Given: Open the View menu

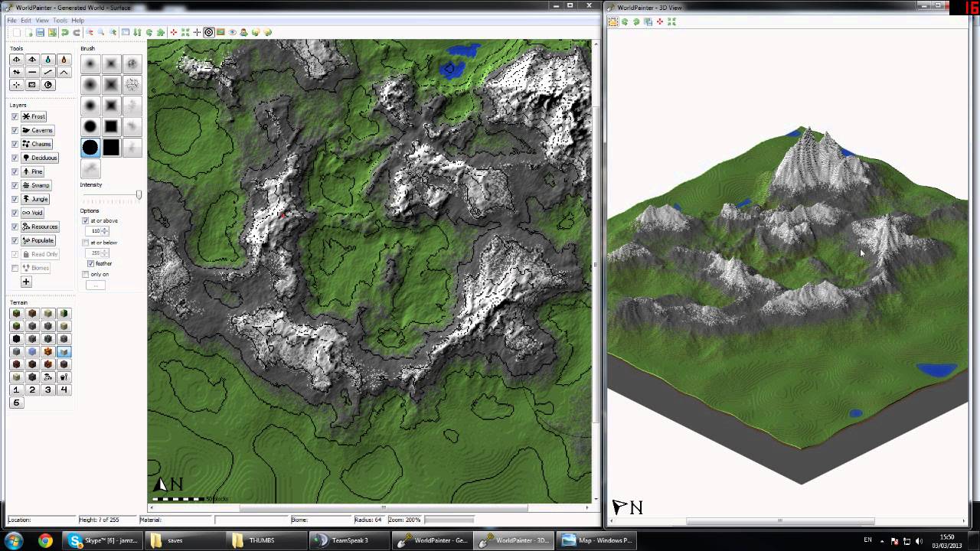Looking at the screenshot, I should (42, 21).
